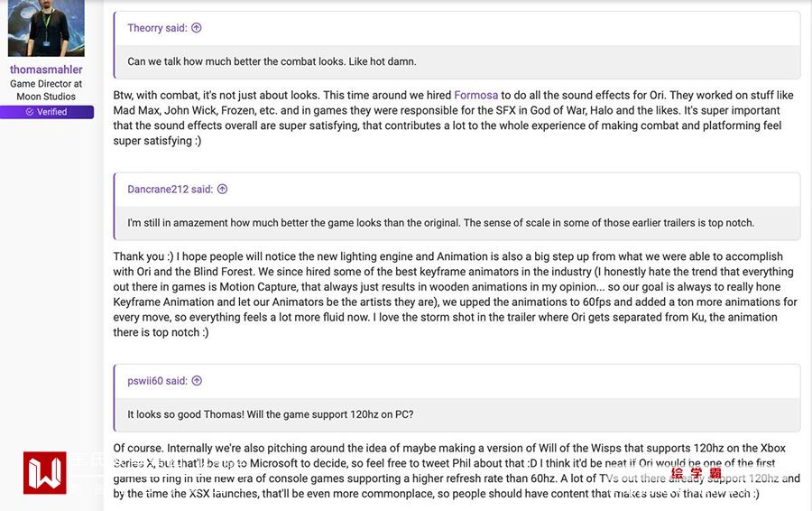
Task: Click the reply paragraph about keyframe animators
Action: click(455, 294)
